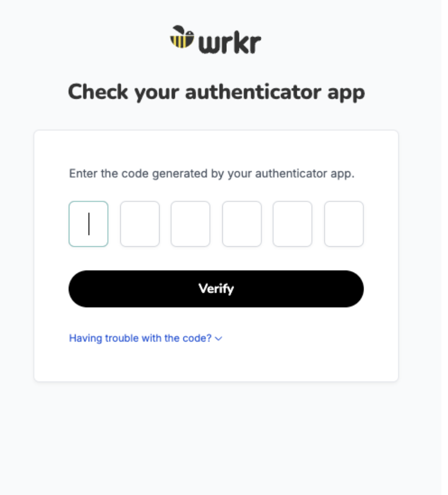Submit the code with the Verify button
The image size is (448, 495).
216,289
